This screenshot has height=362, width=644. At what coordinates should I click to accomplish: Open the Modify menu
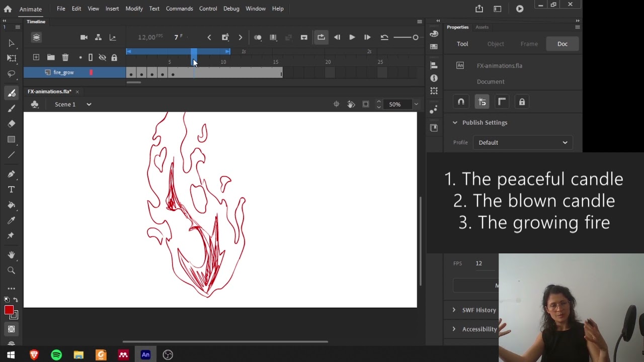coord(134,9)
